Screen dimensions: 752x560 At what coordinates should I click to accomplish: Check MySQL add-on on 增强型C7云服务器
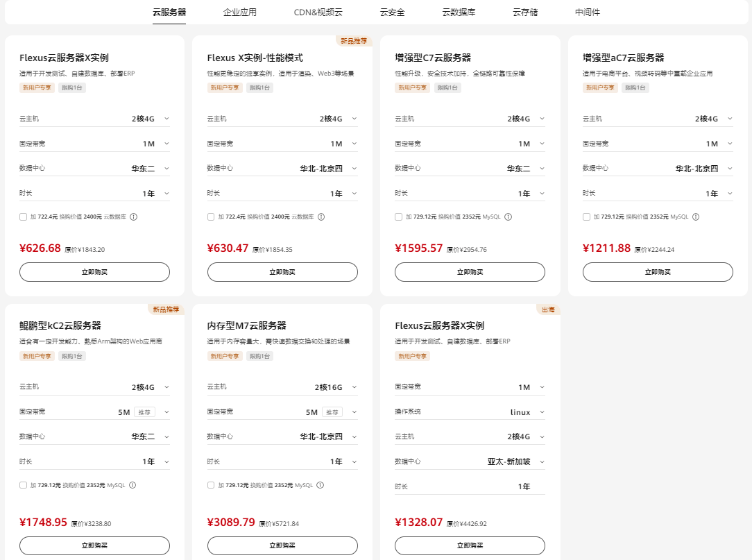[x=398, y=217]
